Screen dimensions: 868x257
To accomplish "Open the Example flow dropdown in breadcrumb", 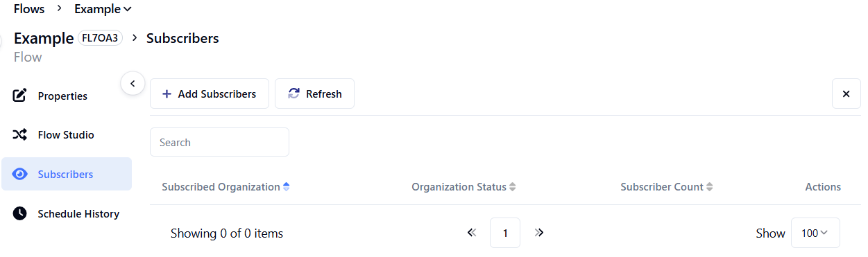I will pyautogui.click(x=103, y=9).
